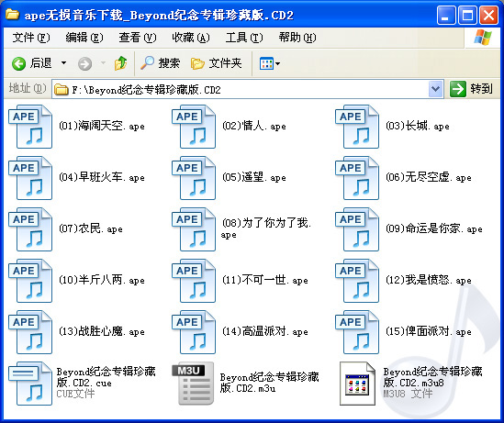
Task: Click the APE icon for (04)早班火车.ape
Action: tap(30, 178)
